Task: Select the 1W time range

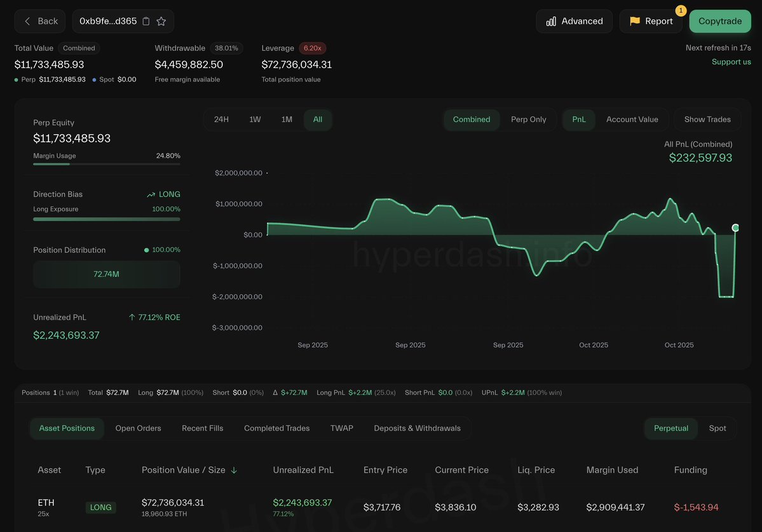Action: click(x=255, y=119)
